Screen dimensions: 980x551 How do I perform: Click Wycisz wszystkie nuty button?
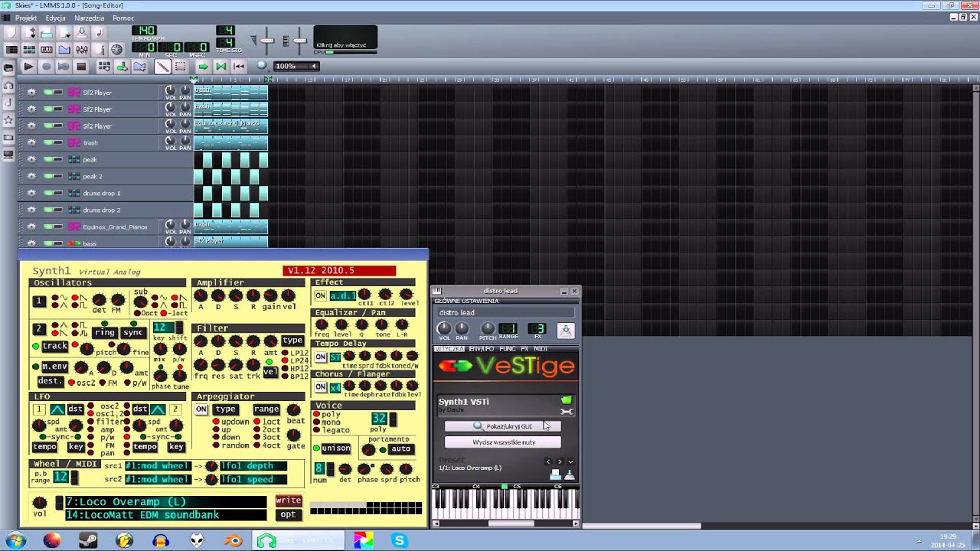tap(502, 442)
